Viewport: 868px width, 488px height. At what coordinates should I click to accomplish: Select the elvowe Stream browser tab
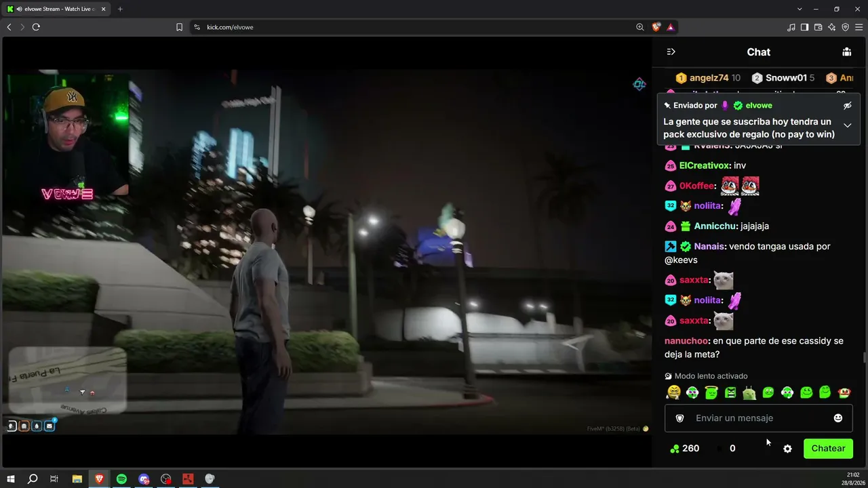55,9
